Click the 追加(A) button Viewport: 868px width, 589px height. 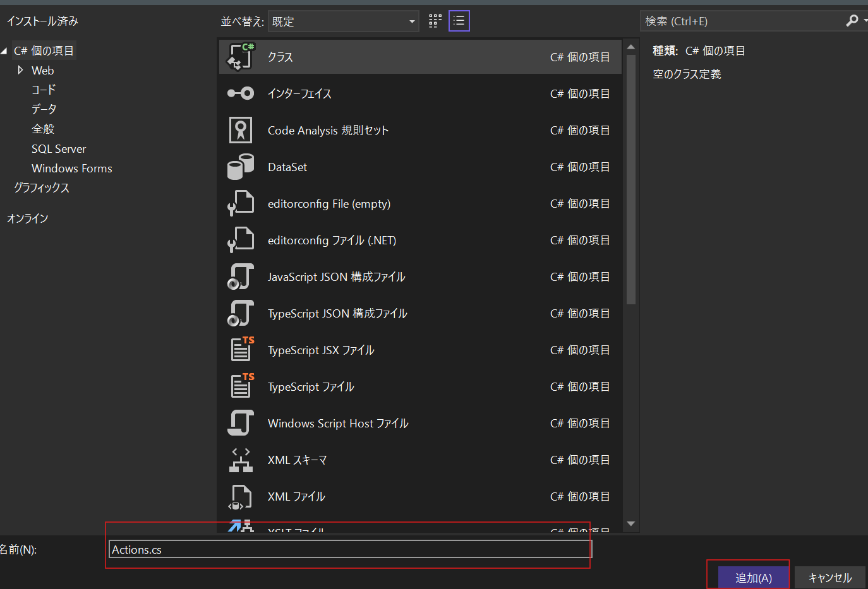point(754,578)
